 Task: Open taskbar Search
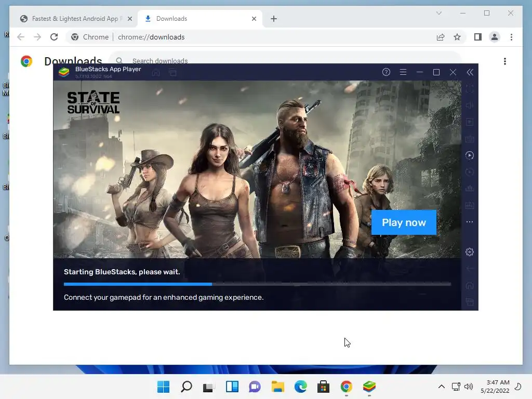coord(187,387)
